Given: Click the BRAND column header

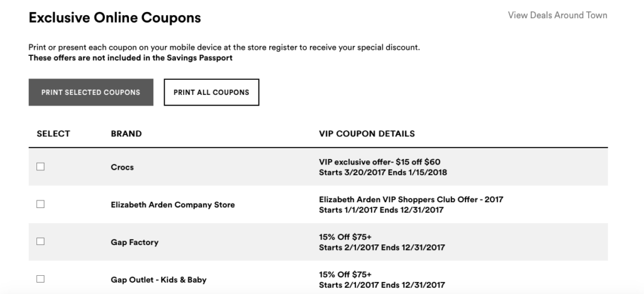Looking at the screenshot, I should (x=126, y=134).
